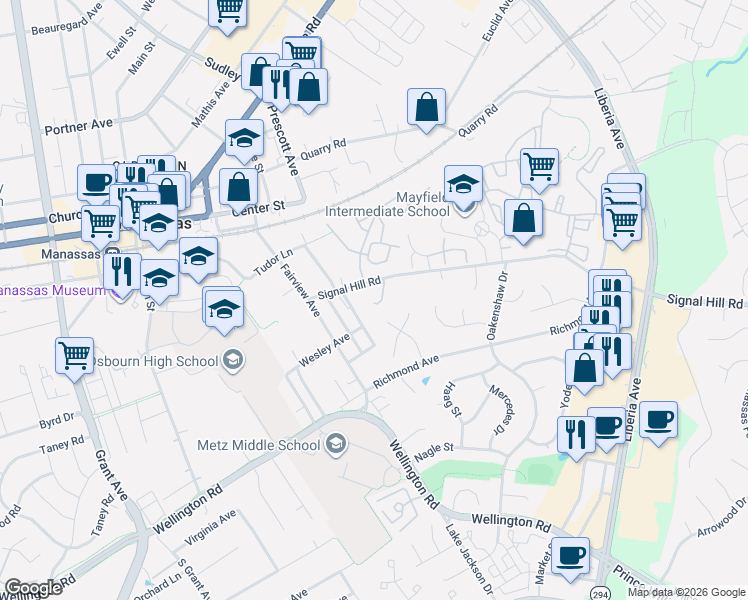
Task: Click the Richmond Ave street label
Action: click(x=406, y=372)
